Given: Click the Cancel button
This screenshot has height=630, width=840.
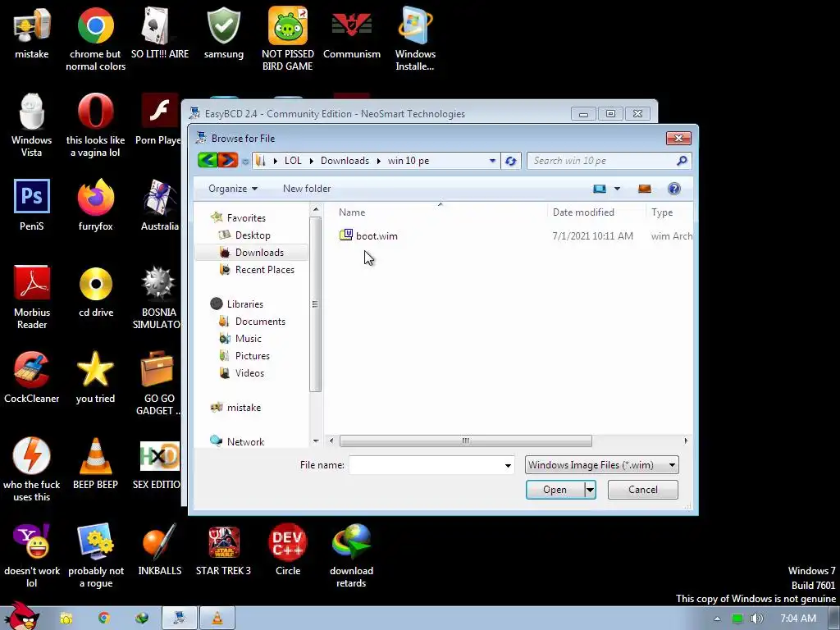Looking at the screenshot, I should (643, 490).
